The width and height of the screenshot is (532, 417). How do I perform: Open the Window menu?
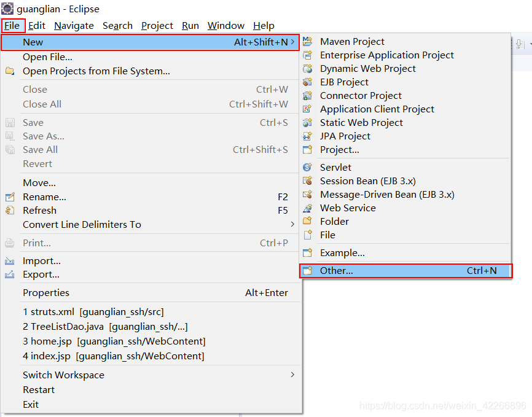[x=226, y=26]
